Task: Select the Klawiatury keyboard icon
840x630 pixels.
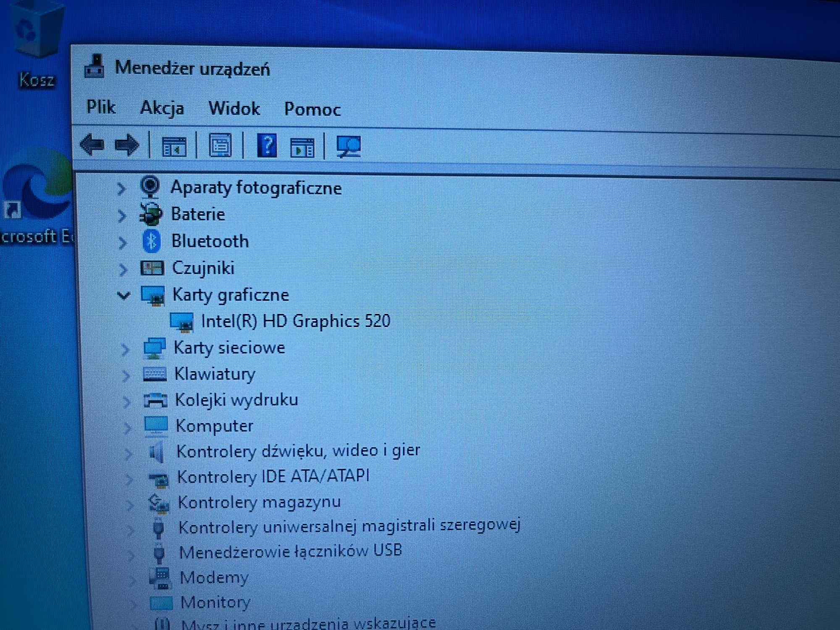Action: [x=155, y=374]
